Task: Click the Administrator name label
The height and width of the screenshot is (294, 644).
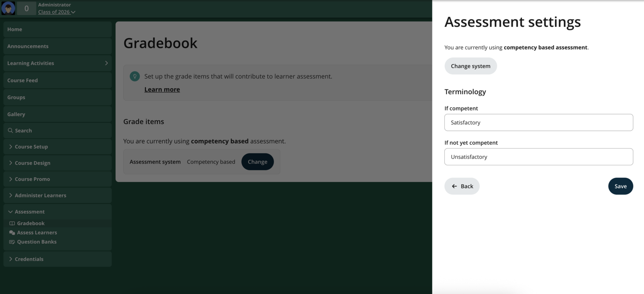Action: [x=55, y=5]
